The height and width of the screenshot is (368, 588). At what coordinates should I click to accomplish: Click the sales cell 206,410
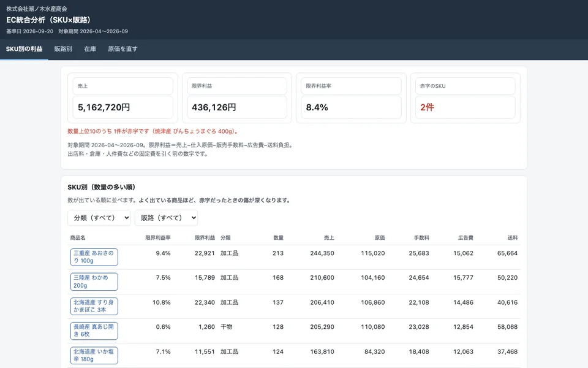322,302
